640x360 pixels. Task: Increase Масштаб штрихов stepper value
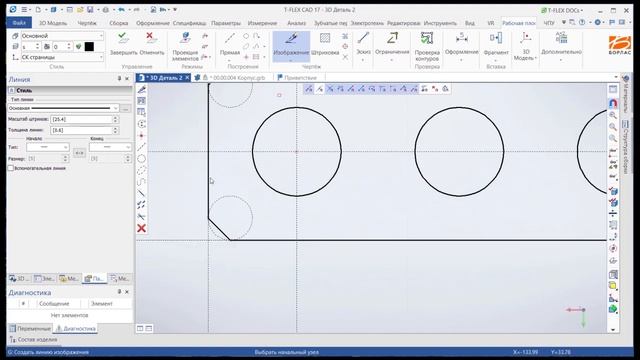pyautogui.click(x=116, y=117)
